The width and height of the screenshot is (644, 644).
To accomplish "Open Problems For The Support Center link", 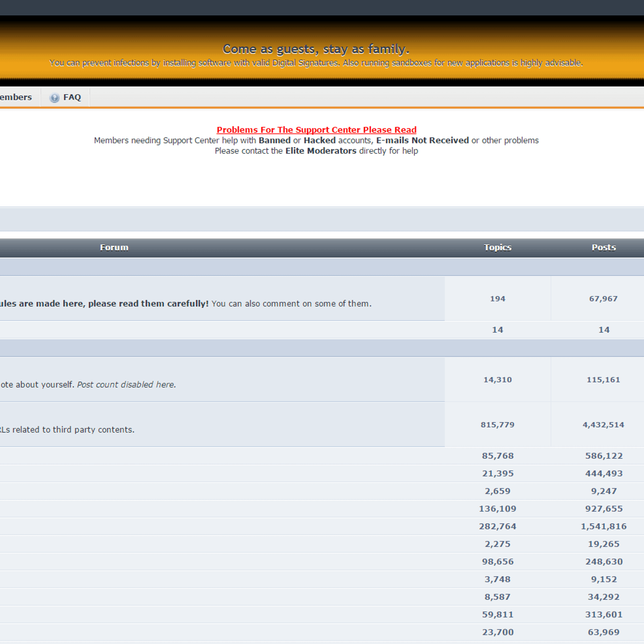I will point(316,130).
